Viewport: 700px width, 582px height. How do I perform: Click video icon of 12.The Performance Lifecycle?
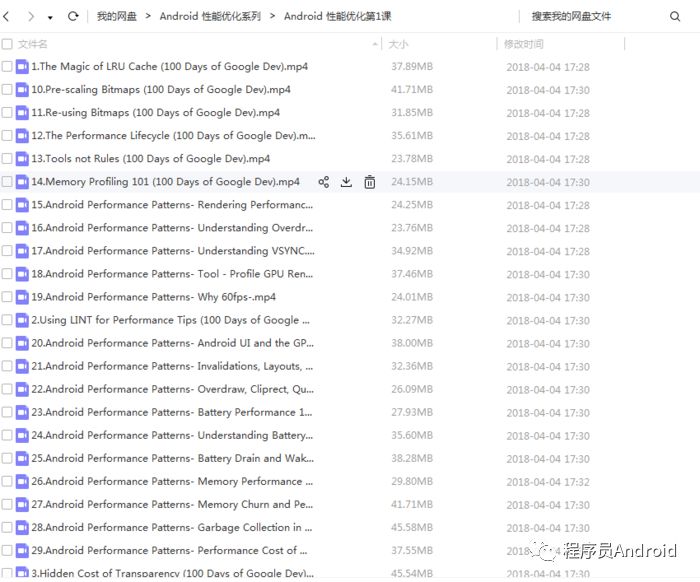pyautogui.click(x=22, y=135)
